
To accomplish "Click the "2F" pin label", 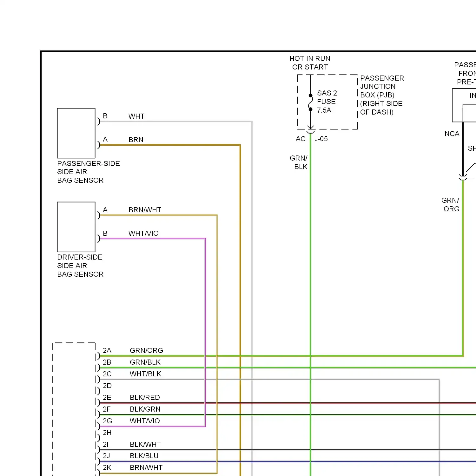I will click(x=107, y=409).
